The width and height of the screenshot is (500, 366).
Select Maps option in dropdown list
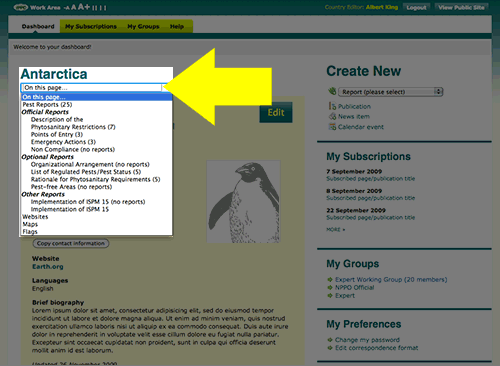pos(30,224)
